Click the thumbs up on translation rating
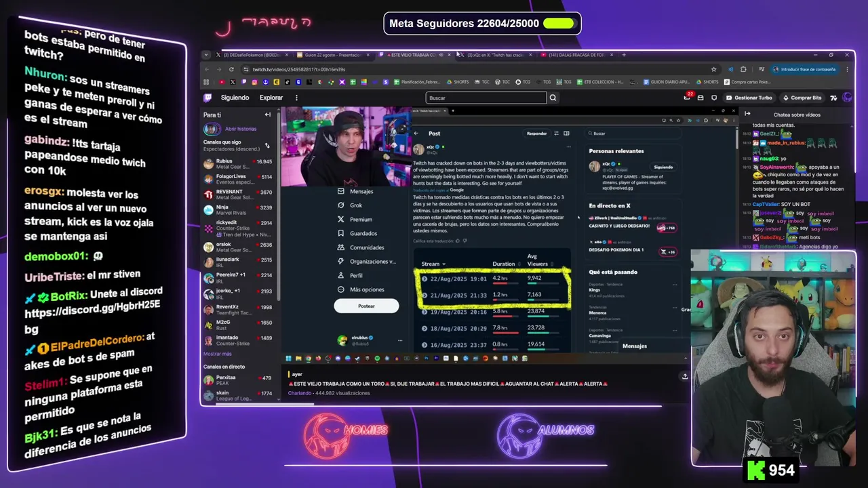This screenshot has width=868, height=488. pyautogui.click(x=458, y=241)
